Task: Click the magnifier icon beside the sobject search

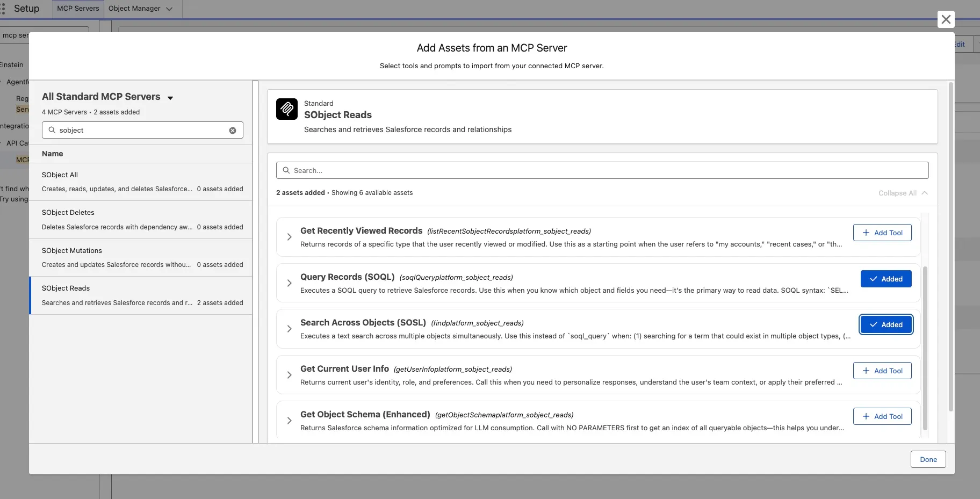Action: click(52, 130)
